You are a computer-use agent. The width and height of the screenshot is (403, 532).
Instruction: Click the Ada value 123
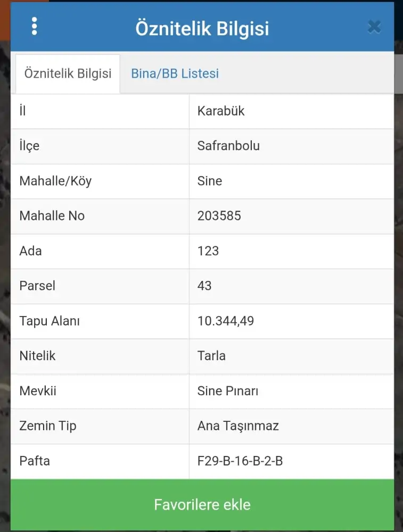[208, 251]
